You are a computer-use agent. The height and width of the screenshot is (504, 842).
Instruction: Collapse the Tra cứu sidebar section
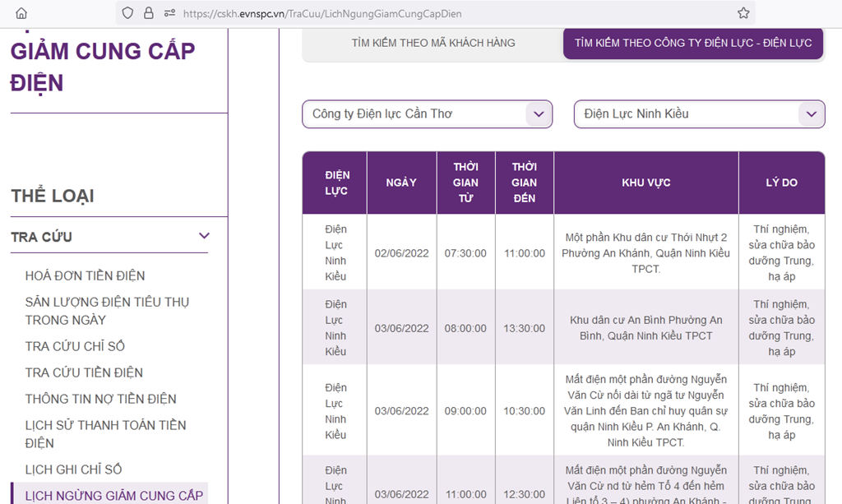coord(204,237)
